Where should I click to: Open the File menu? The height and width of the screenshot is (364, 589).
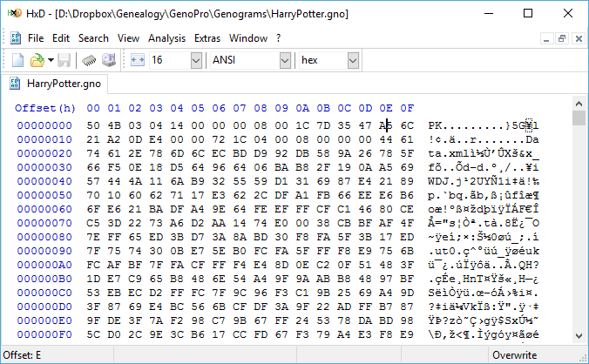(36, 38)
